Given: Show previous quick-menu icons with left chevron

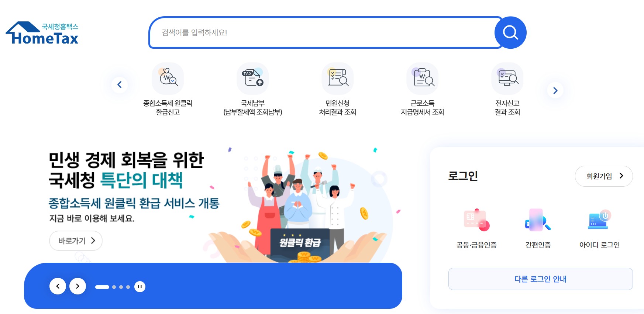Looking at the screenshot, I should click(120, 85).
